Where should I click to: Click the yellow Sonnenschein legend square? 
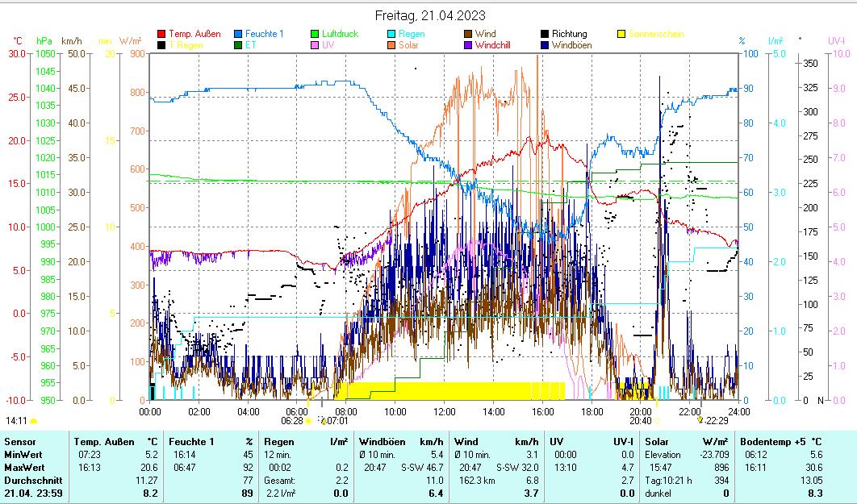tap(621, 34)
